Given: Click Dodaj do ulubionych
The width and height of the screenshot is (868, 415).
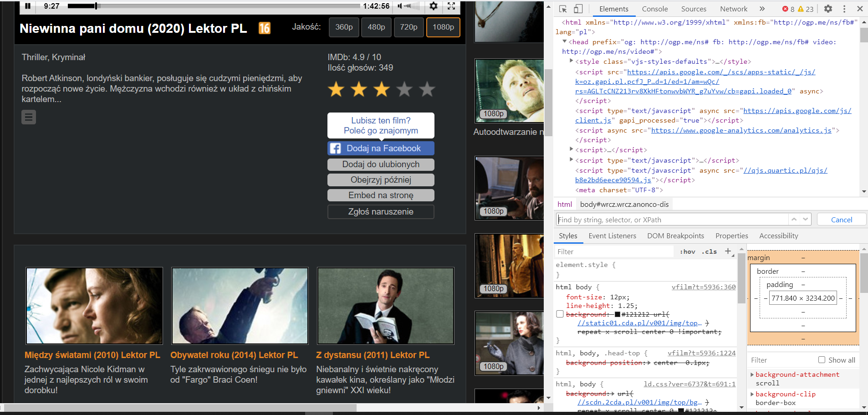Looking at the screenshot, I should click(x=381, y=164).
